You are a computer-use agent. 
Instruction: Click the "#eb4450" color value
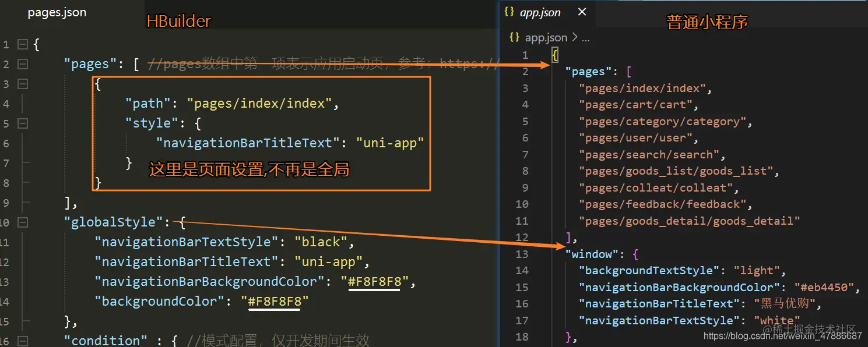825,288
